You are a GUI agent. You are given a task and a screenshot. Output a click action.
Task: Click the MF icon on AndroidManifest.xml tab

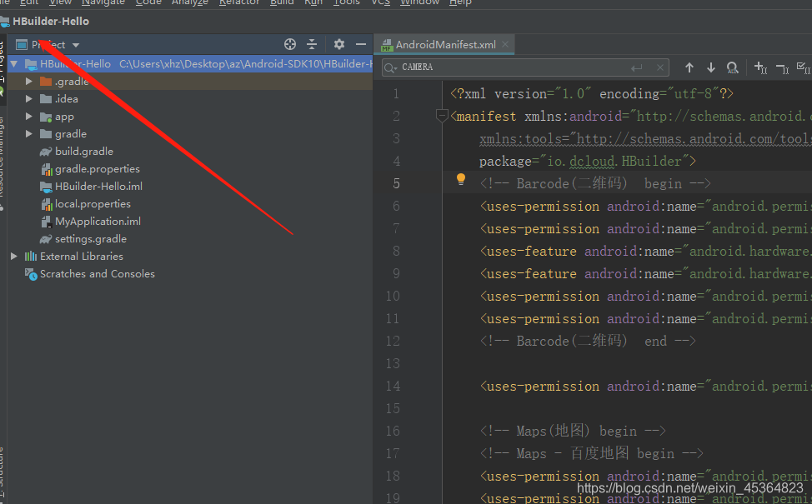388,45
